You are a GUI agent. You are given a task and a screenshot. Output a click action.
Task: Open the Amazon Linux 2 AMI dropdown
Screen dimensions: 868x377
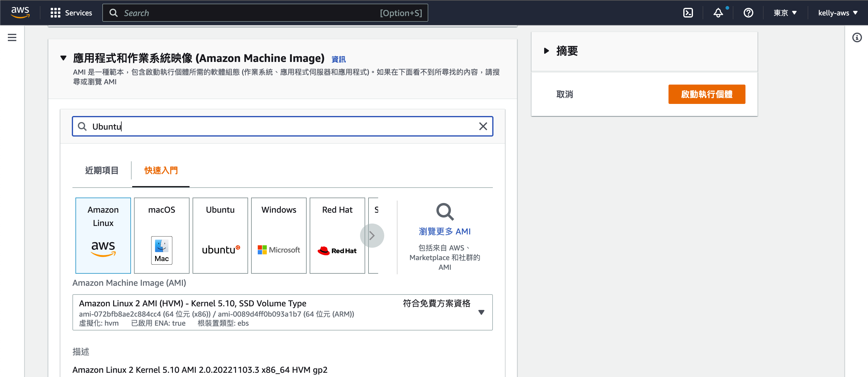click(282, 312)
